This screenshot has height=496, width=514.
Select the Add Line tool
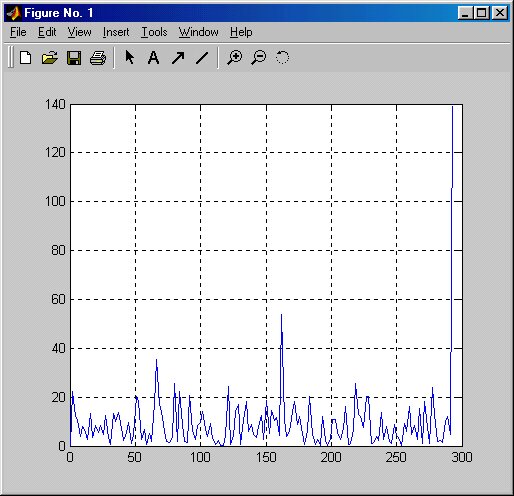202,58
